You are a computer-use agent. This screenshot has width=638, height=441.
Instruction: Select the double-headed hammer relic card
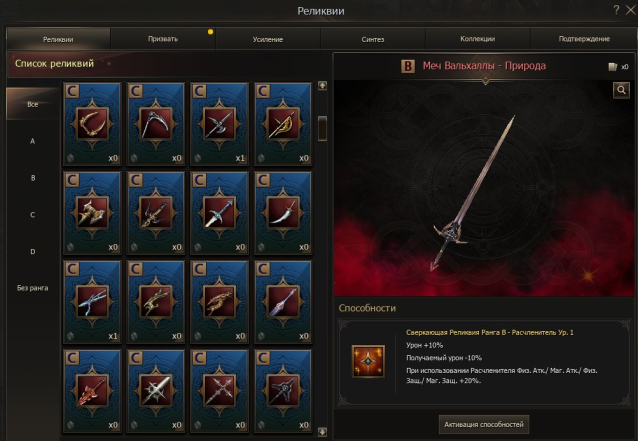92,213
